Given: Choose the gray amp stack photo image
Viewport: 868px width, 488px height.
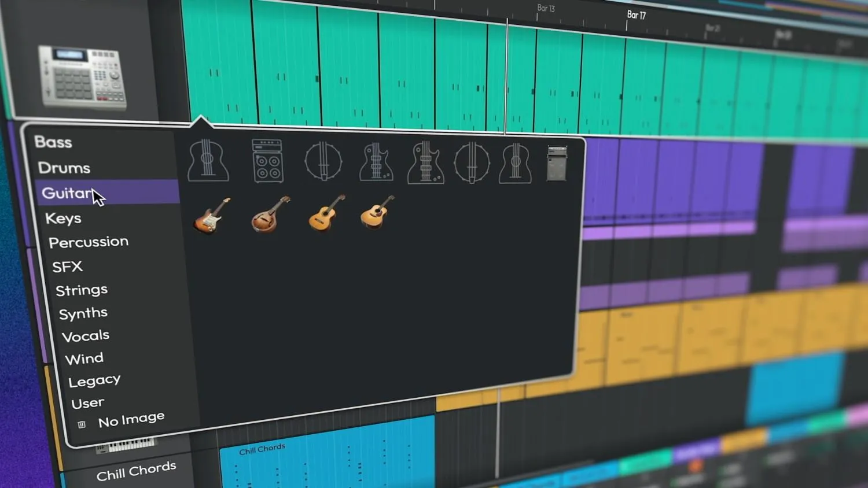Looking at the screenshot, I should pyautogui.click(x=557, y=164).
